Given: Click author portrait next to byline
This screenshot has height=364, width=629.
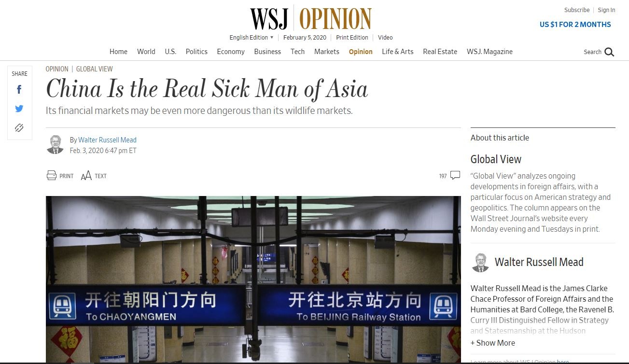Looking at the screenshot, I should click(x=55, y=145).
